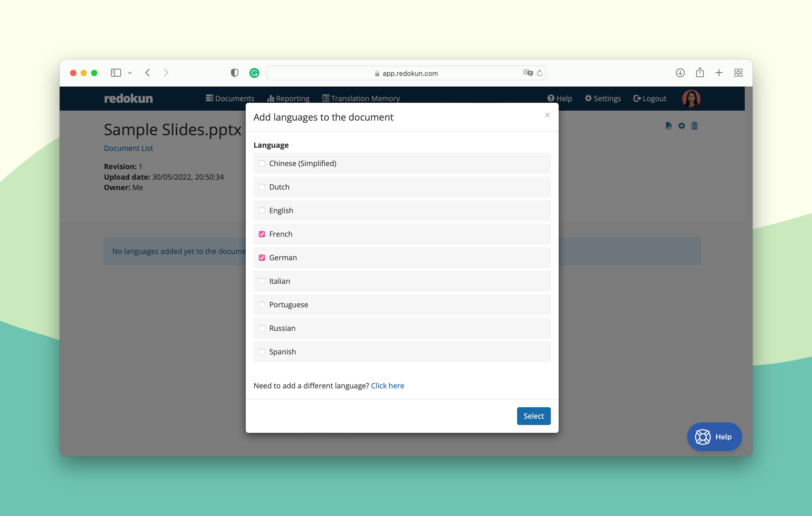
Task: Click browser back navigation arrow
Action: point(147,72)
